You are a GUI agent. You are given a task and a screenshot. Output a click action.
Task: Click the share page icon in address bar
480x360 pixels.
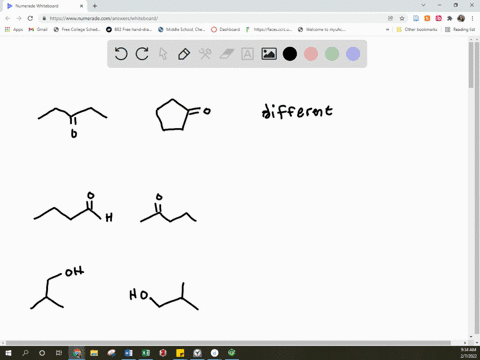(390, 18)
